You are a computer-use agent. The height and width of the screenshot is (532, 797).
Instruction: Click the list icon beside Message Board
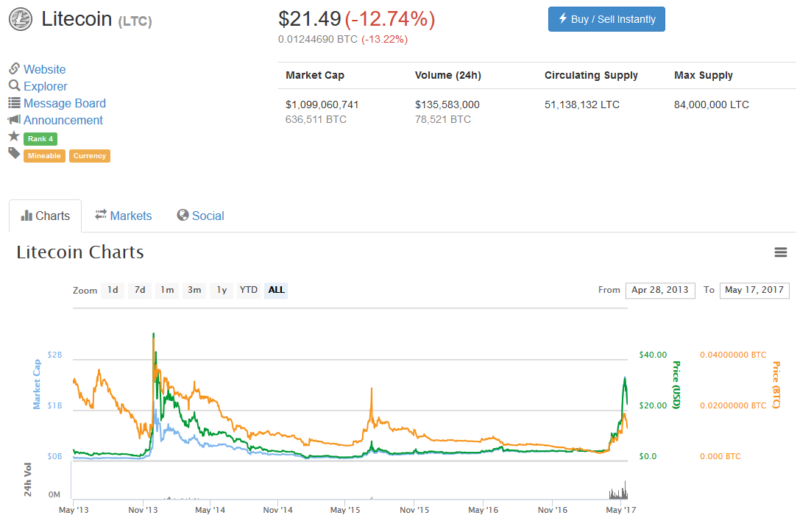pyautogui.click(x=14, y=102)
